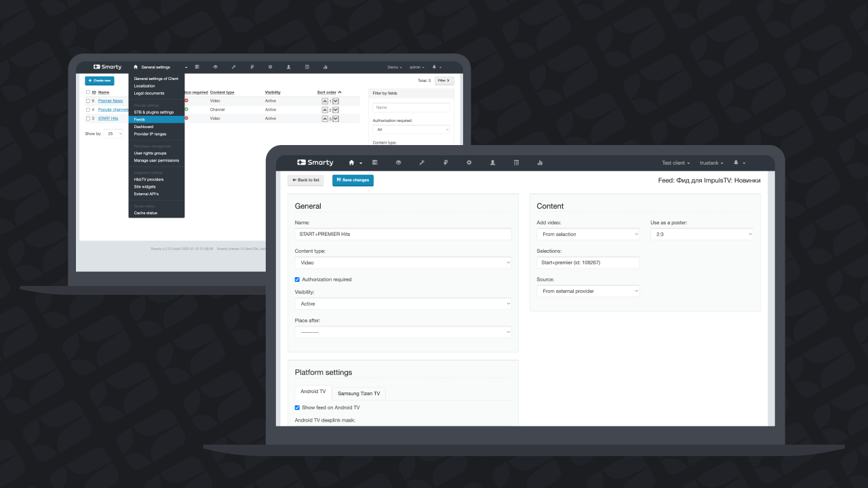Open the Use as a poster dropdown
Viewport: 868px width, 488px height.
point(702,235)
